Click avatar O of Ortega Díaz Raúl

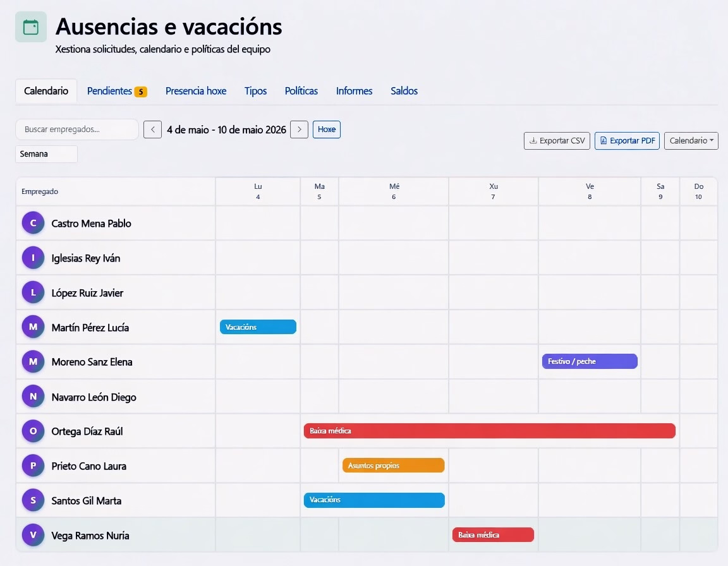pos(33,431)
